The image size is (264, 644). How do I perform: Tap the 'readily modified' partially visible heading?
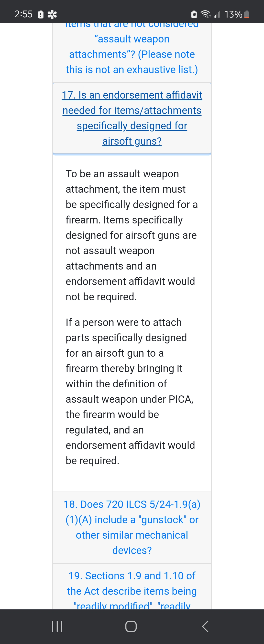point(113,606)
